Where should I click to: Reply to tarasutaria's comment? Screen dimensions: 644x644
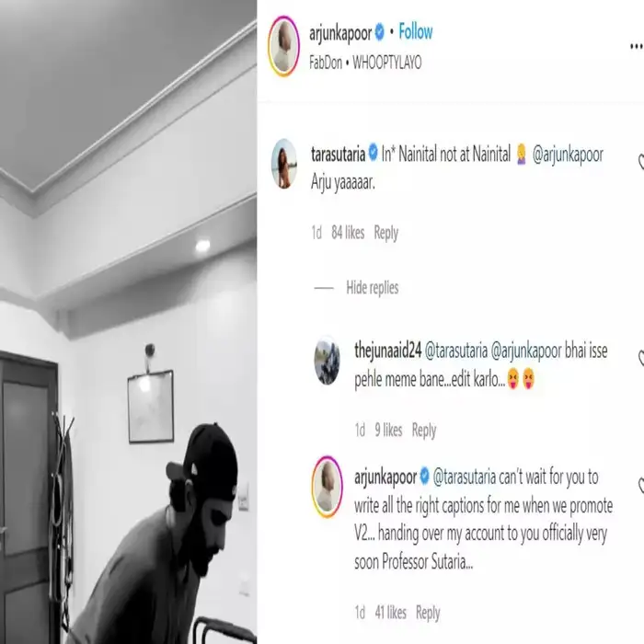pyautogui.click(x=386, y=233)
